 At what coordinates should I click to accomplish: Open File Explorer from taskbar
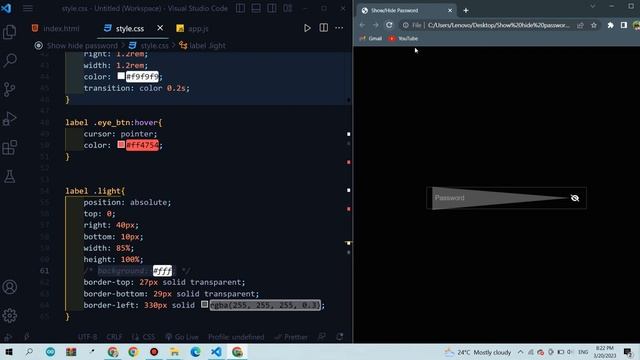click(174, 352)
